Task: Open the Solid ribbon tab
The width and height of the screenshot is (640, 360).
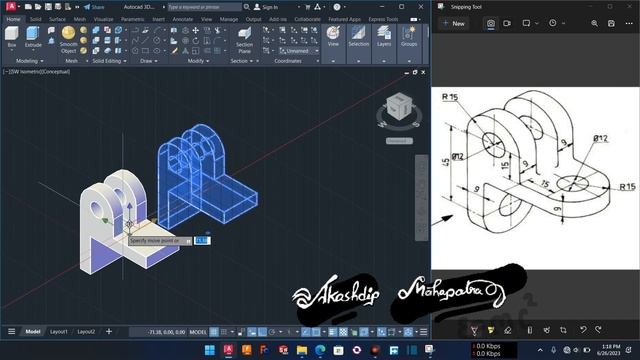Action: [x=36, y=19]
